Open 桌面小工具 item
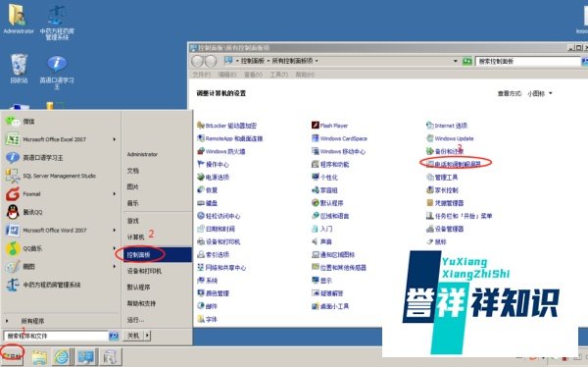Image resolution: width=588 pixels, height=367 pixels. pyautogui.click(x=330, y=306)
